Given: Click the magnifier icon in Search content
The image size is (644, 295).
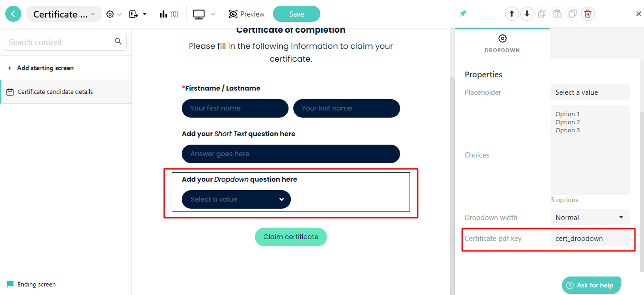Looking at the screenshot, I should (x=118, y=42).
